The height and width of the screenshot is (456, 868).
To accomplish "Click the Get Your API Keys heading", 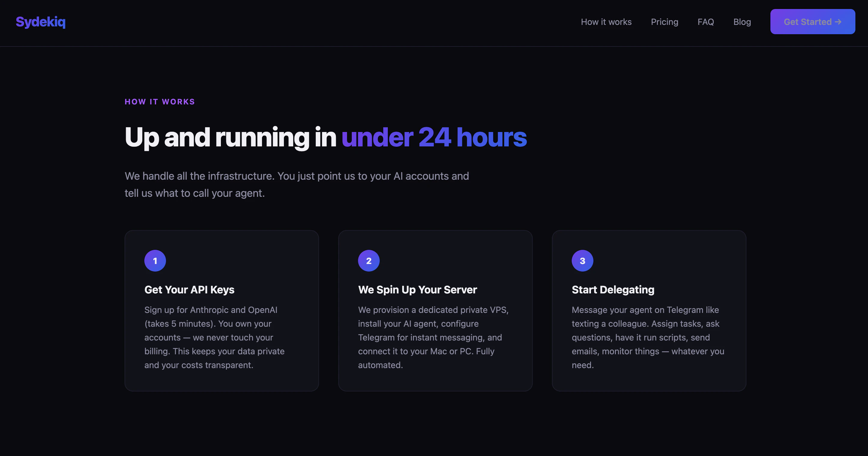I will click(189, 289).
